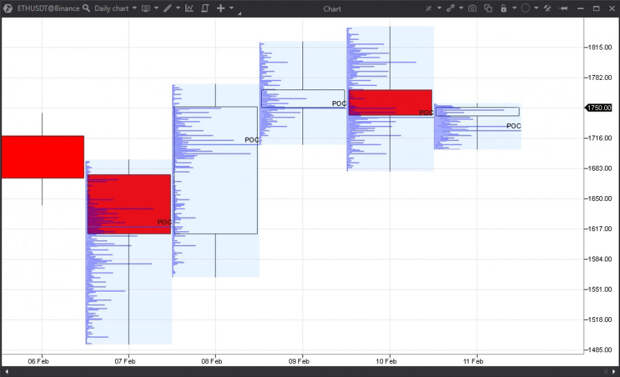Click the horizontal scrollbar left arrow
620x377 pixels.
[7, 371]
